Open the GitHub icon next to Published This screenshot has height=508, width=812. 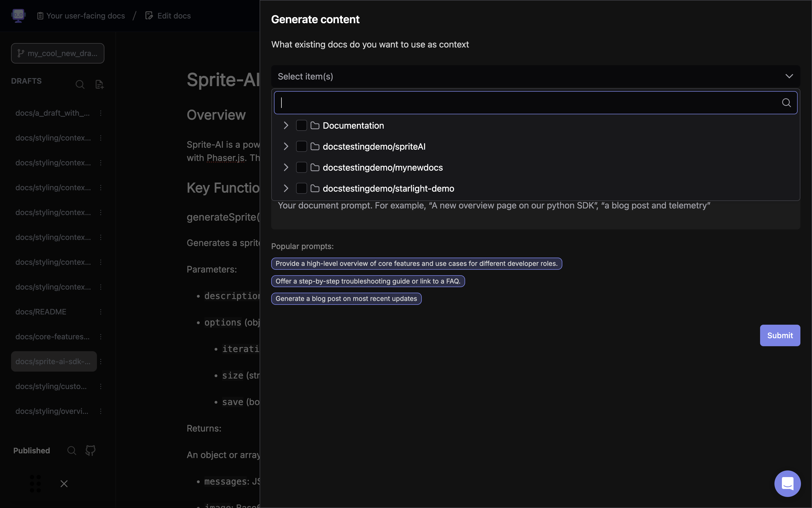click(90, 450)
